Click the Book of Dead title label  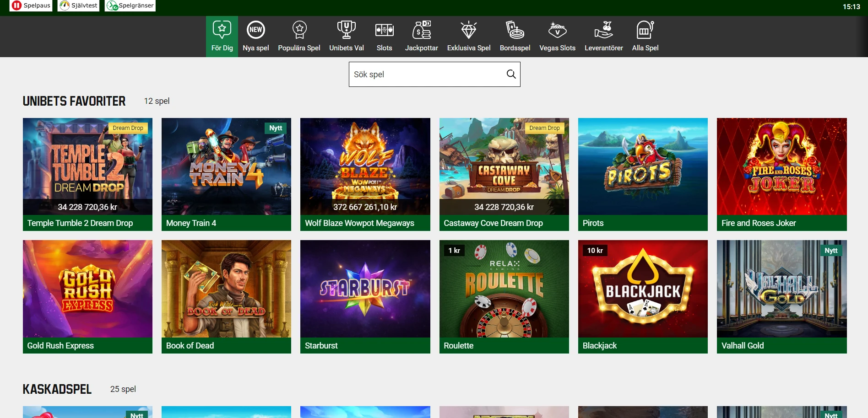190,346
